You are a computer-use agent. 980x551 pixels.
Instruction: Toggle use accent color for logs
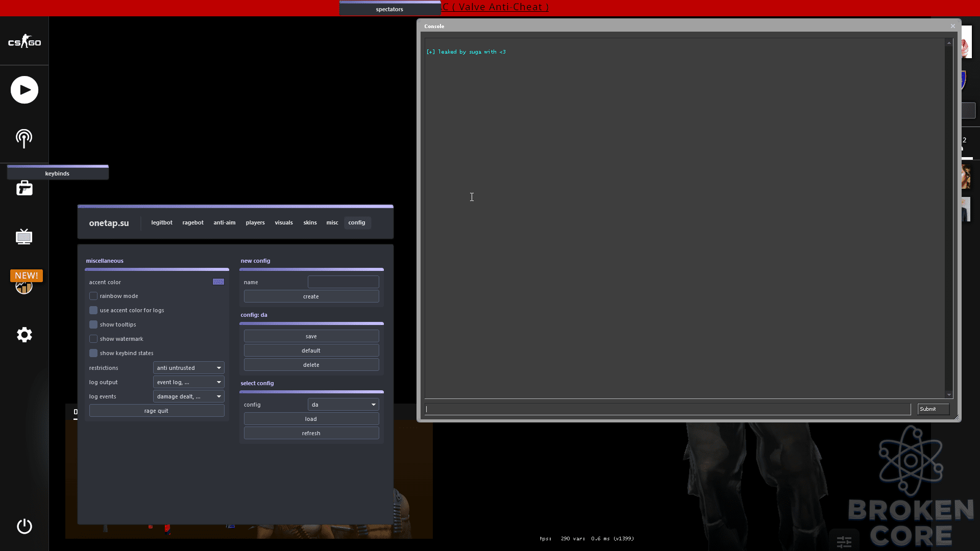coord(93,310)
